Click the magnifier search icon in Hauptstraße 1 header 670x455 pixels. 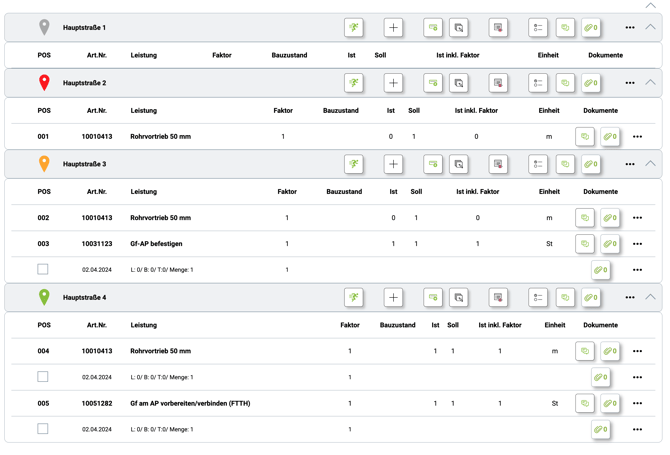(x=458, y=28)
